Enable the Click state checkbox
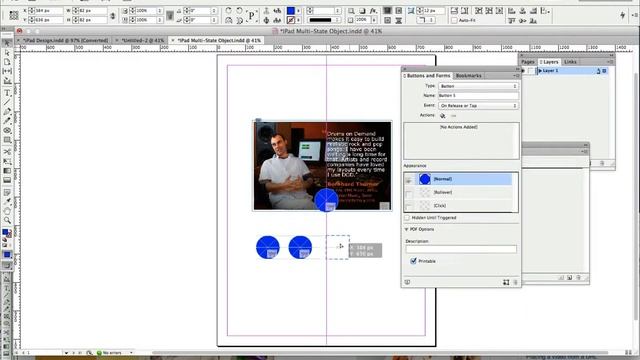The image size is (640, 360). 409,206
